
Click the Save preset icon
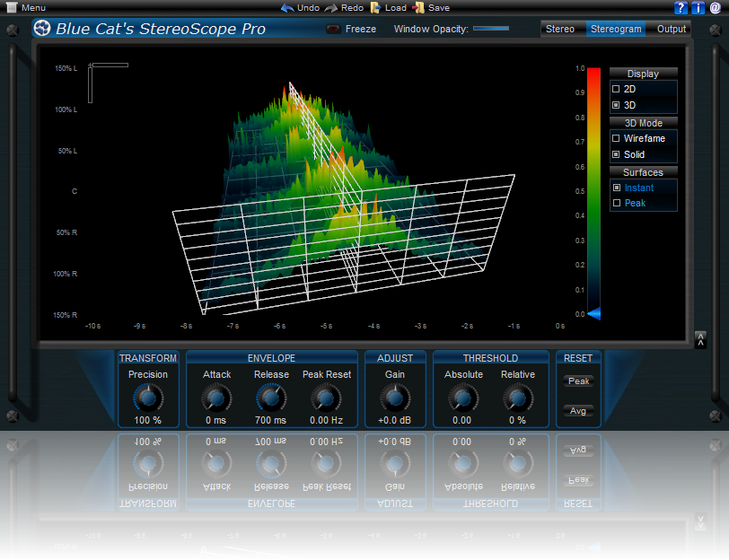tap(417, 7)
